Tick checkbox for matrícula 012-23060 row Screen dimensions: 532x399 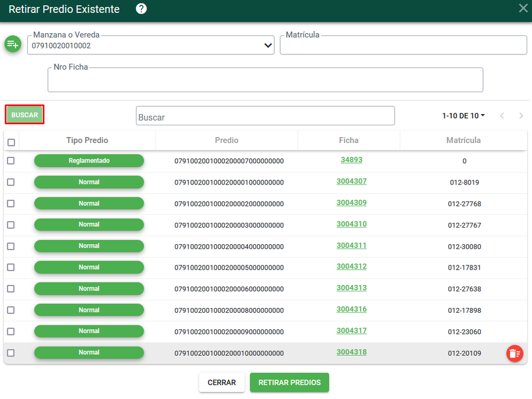coord(11,332)
